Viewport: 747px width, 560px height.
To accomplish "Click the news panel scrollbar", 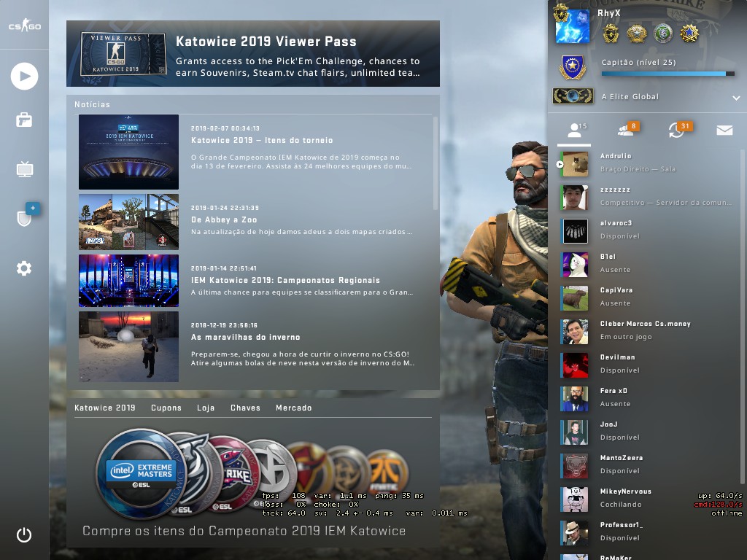I will point(435,163).
